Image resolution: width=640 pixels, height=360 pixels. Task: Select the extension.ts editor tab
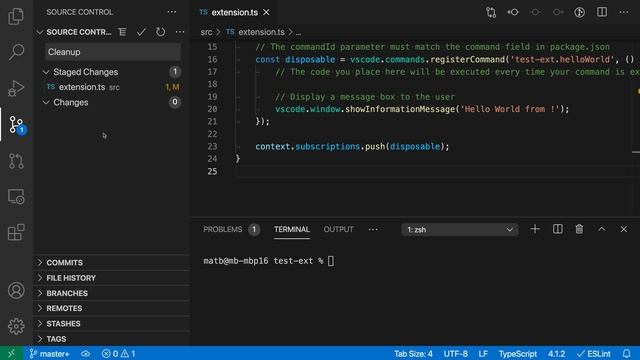234,12
